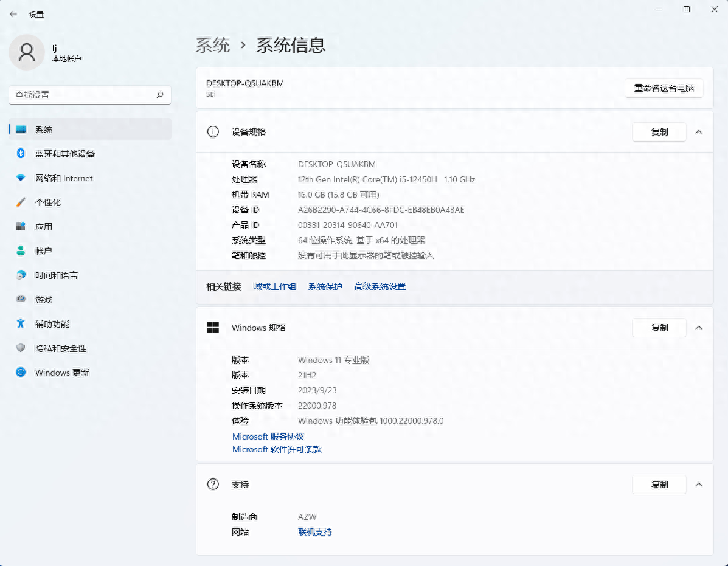
Task: Click the Windows 更新 sync icon
Action: click(x=21, y=372)
